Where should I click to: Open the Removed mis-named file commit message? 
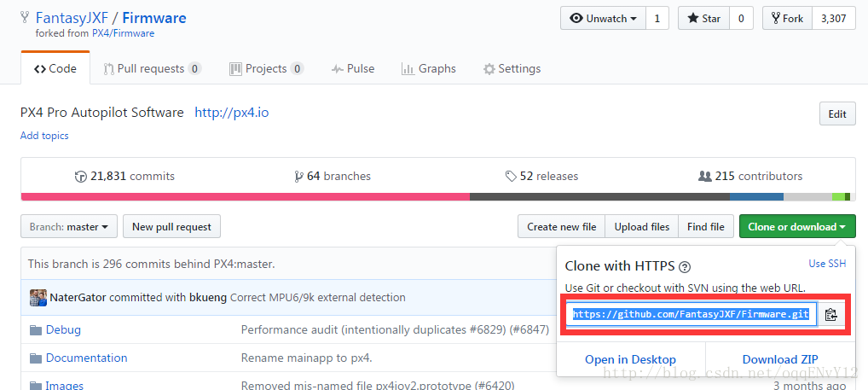(378, 386)
